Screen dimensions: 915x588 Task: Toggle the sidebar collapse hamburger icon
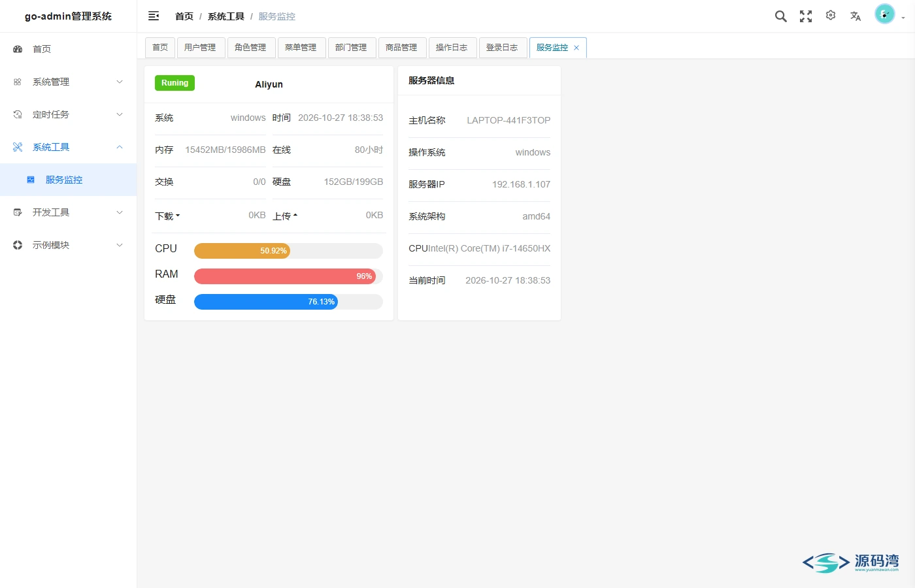(154, 16)
